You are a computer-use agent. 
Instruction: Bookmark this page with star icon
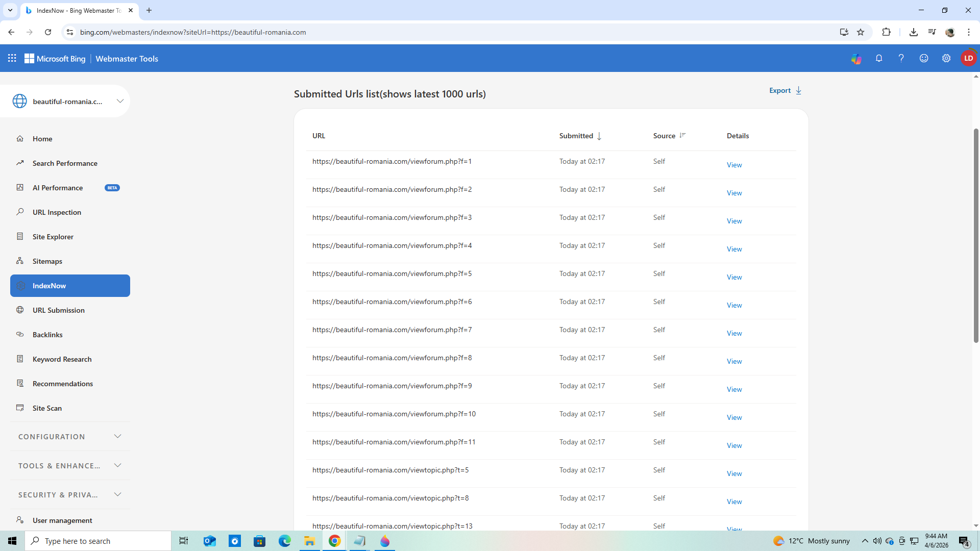861,32
